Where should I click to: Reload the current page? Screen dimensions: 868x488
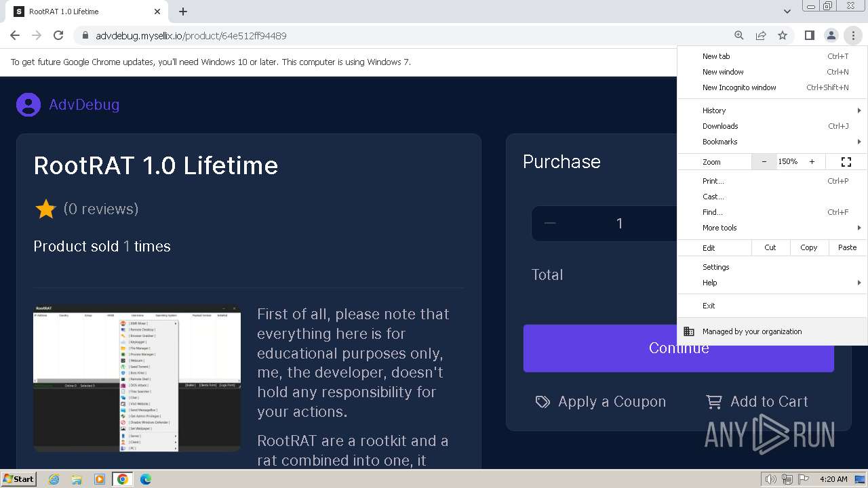click(x=58, y=35)
